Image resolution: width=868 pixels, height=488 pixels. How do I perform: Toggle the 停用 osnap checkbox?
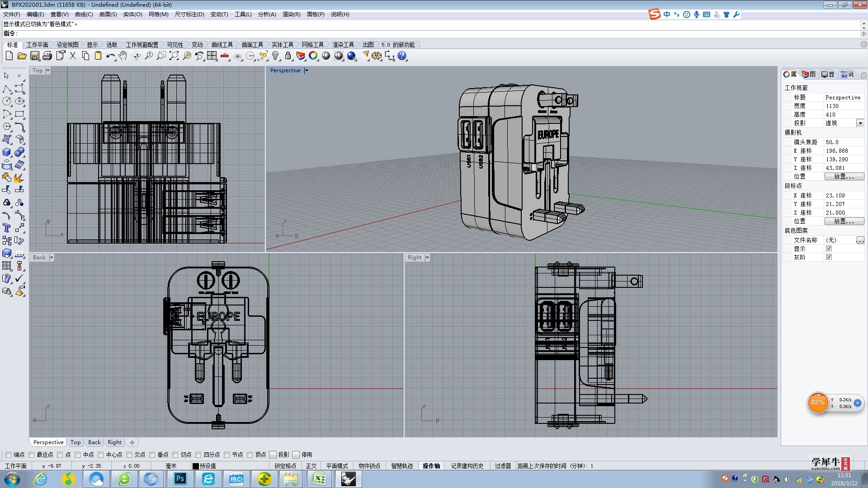[296, 455]
